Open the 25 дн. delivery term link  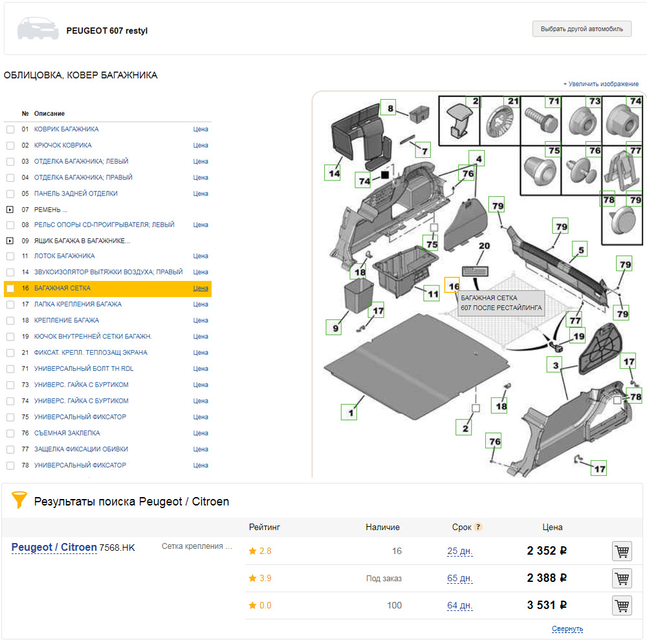(x=459, y=551)
